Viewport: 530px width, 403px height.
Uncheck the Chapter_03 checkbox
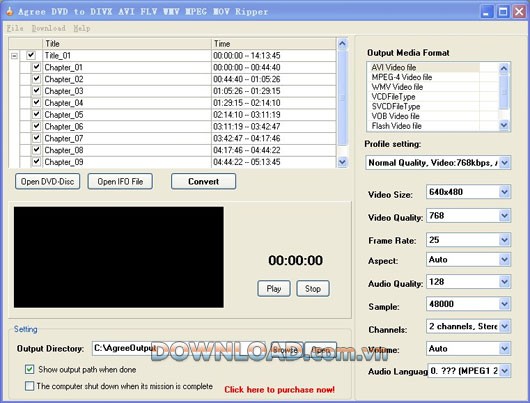pos(36,91)
